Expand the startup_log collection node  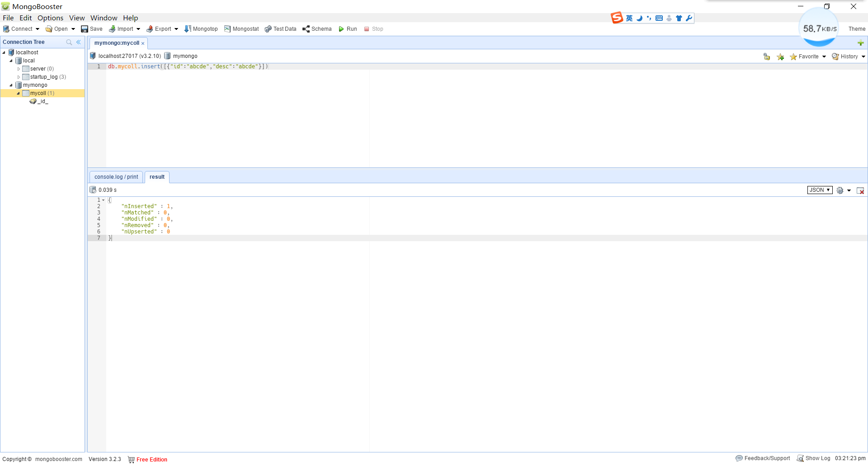[x=19, y=77]
